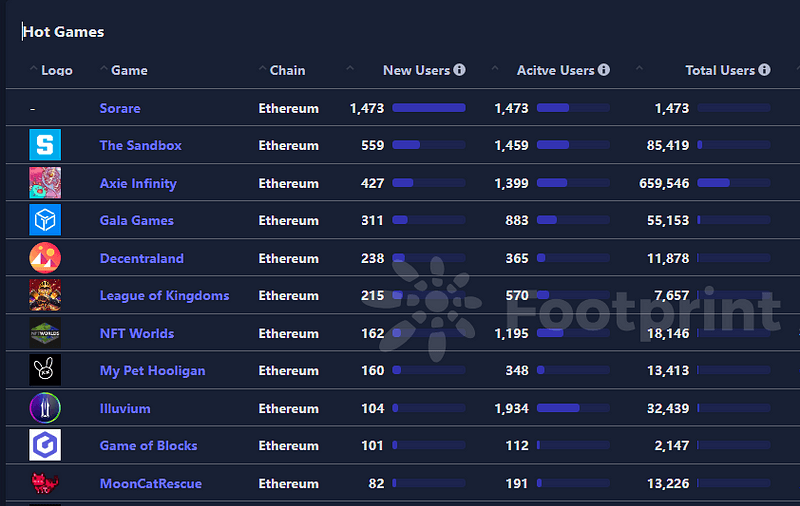Click the 13,226 total users value

pos(668,483)
